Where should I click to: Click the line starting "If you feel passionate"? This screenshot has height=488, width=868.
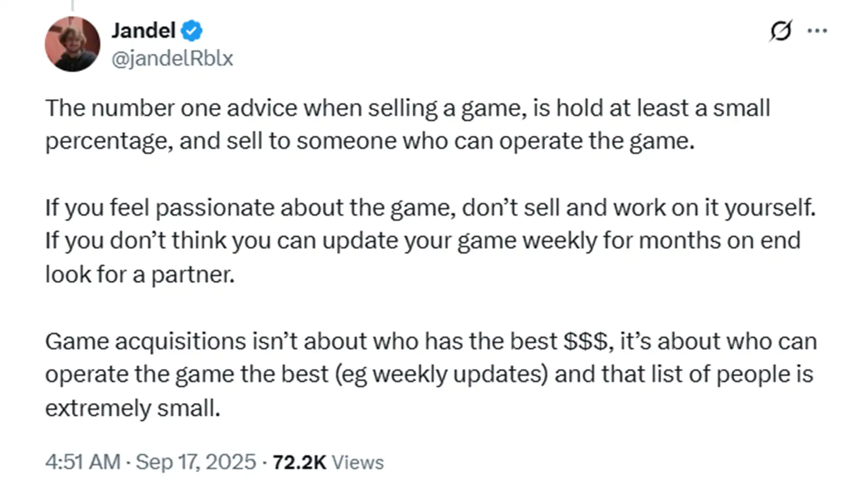coord(430,208)
